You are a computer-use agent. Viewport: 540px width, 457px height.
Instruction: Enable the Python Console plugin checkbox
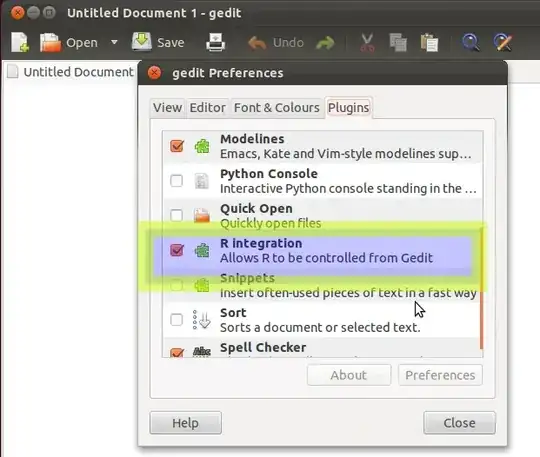click(x=177, y=180)
